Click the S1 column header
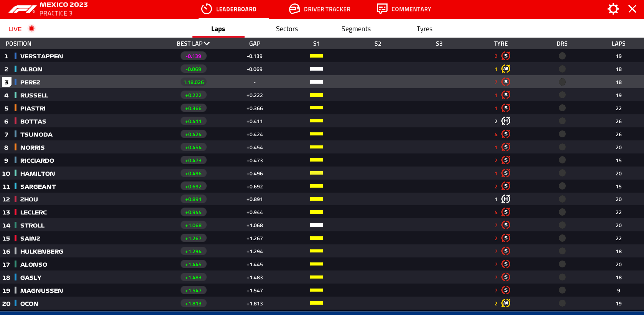644x315 pixels. [x=316, y=44]
